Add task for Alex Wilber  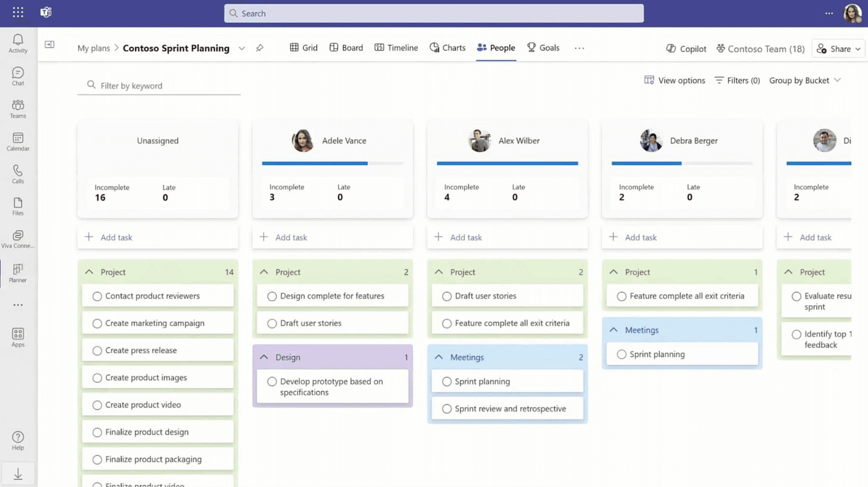[x=507, y=237]
